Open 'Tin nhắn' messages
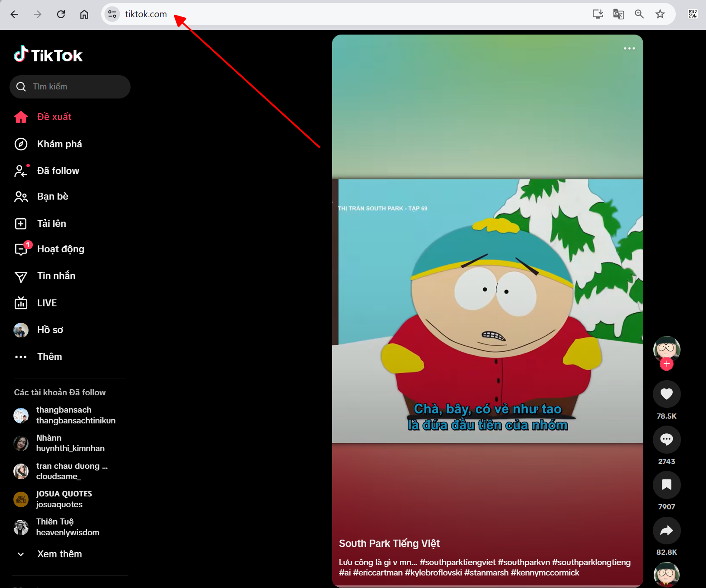The image size is (706, 588). tap(56, 276)
